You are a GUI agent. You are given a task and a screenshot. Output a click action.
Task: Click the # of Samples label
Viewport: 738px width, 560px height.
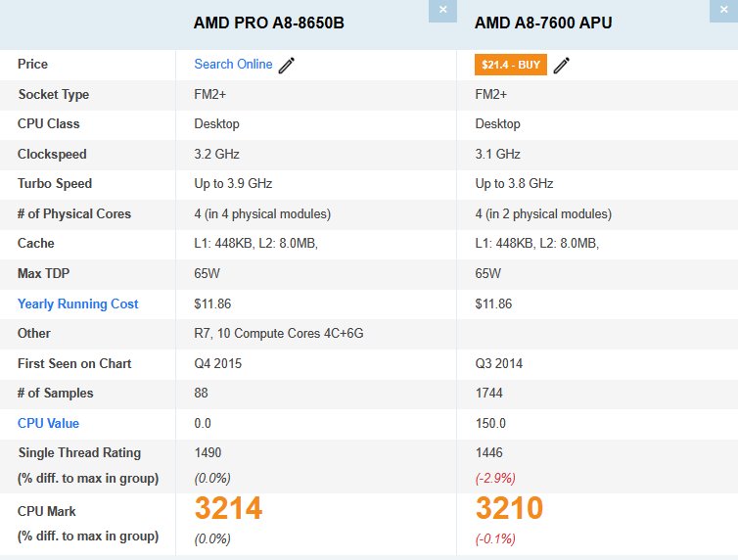click(55, 393)
